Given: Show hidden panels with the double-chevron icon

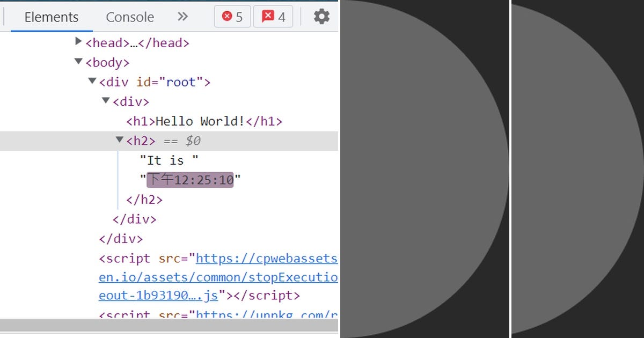Looking at the screenshot, I should pos(182,16).
